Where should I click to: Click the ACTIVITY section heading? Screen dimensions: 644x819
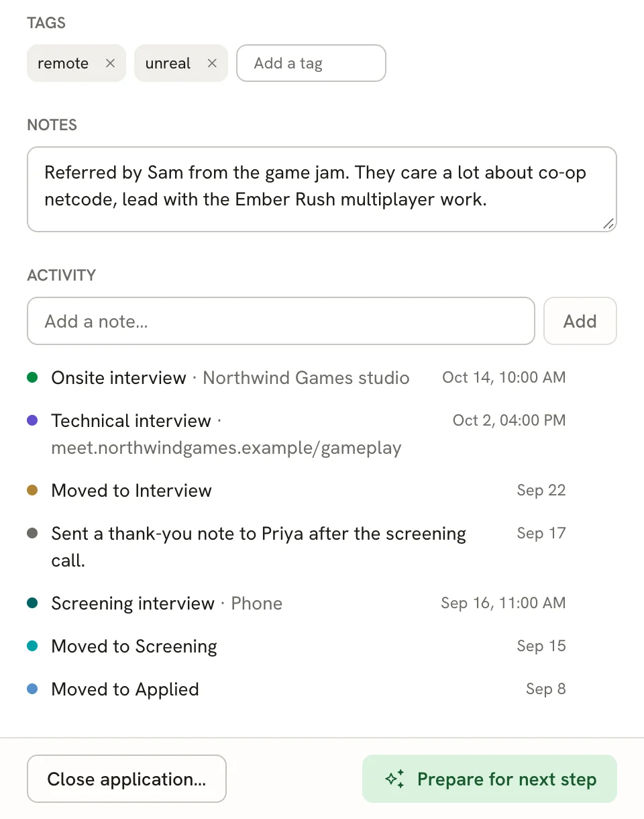[x=62, y=275]
